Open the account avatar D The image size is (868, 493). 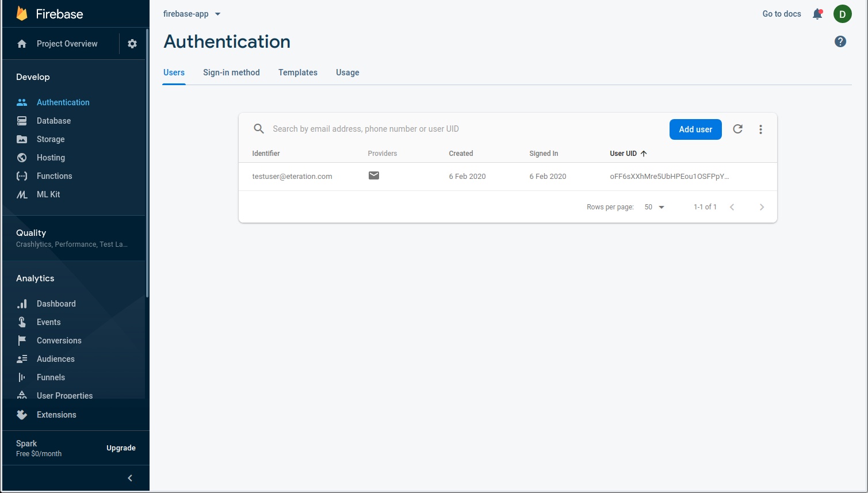842,14
